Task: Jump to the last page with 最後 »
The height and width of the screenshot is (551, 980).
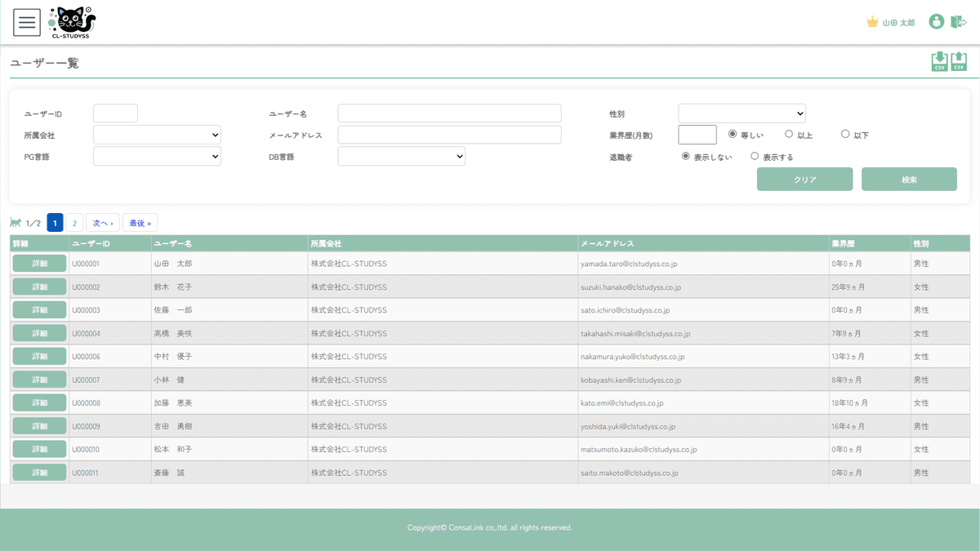Action: tap(140, 223)
